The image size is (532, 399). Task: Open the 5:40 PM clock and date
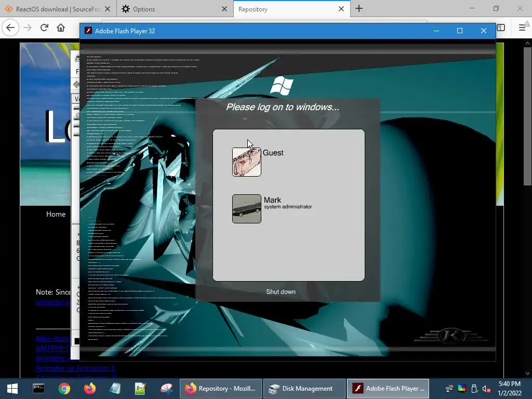click(x=510, y=389)
